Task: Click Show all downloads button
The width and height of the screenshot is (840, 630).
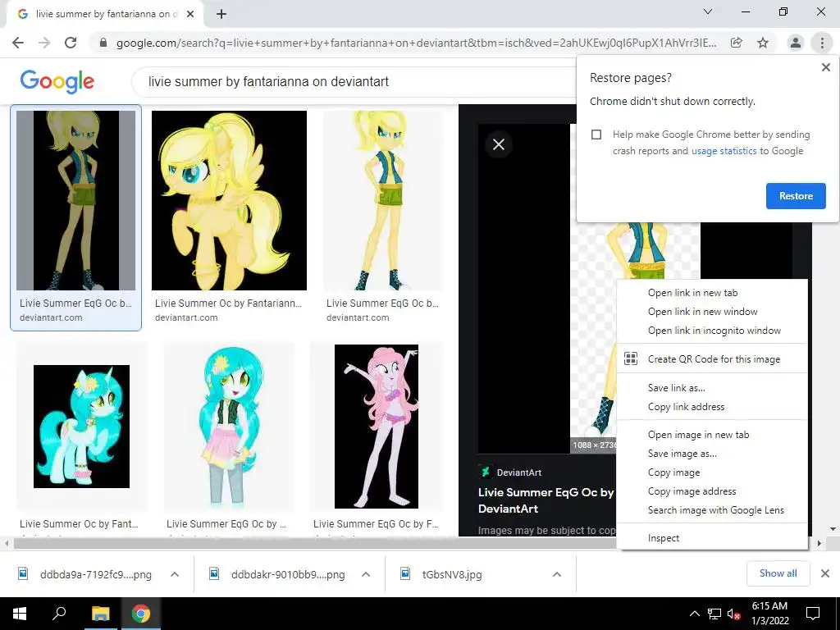Action: pos(778,573)
